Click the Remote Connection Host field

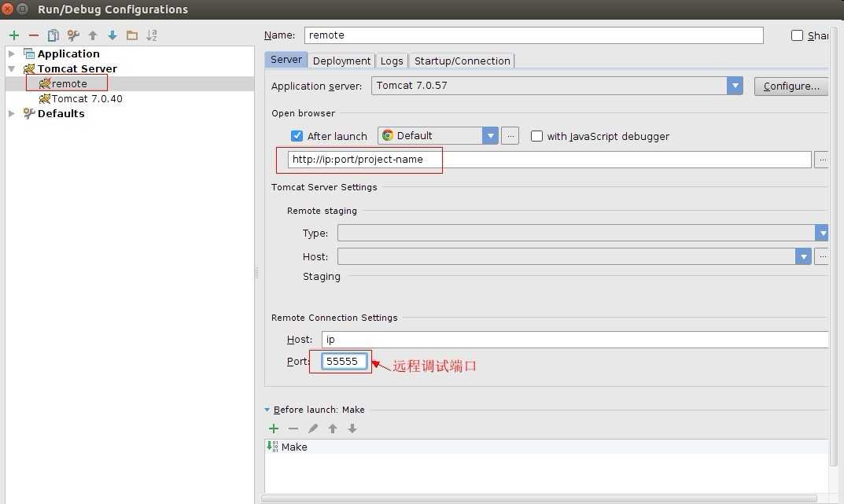click(575, 340)
